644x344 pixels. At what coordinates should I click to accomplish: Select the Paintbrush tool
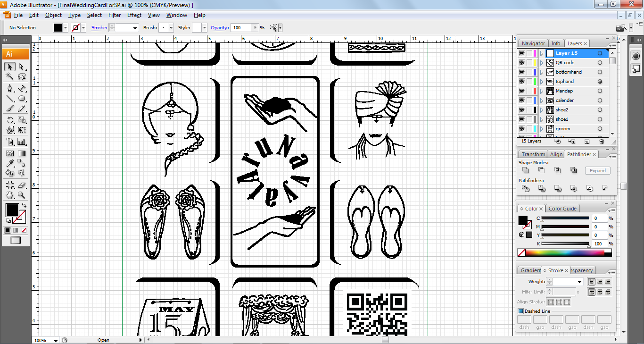tap(10, 109)
